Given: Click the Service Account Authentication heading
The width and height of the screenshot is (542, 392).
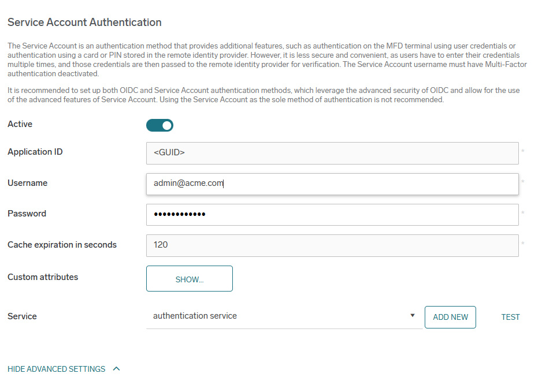Looking at the screenshot, I should point(84,23).
